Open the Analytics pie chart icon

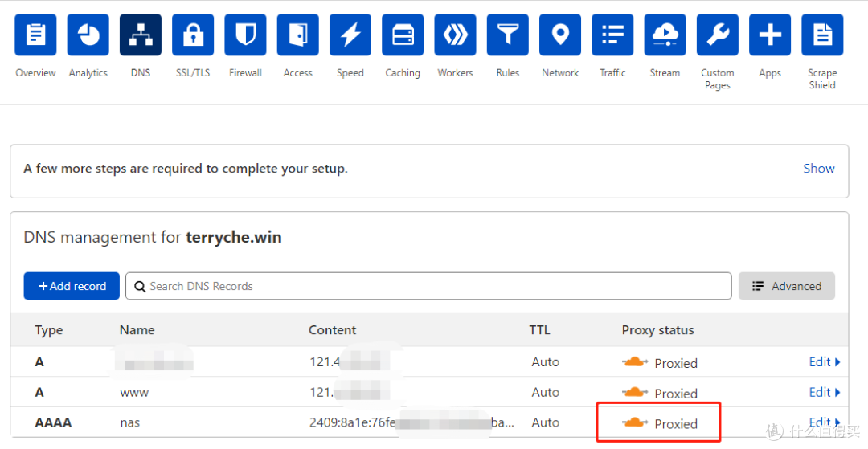88,35
